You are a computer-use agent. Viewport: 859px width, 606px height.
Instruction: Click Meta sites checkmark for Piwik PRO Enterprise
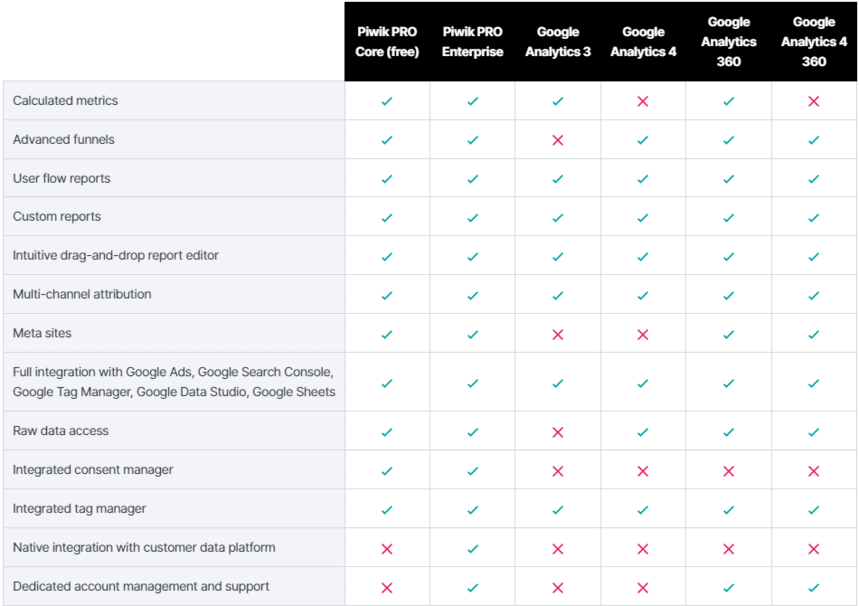(473, 334)
